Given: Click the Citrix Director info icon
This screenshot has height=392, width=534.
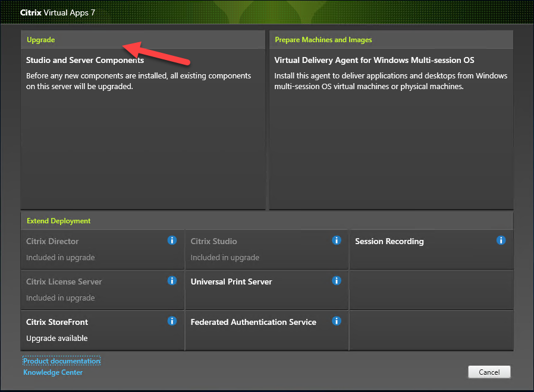Looking at the screenshot, I should click(172, 240).
